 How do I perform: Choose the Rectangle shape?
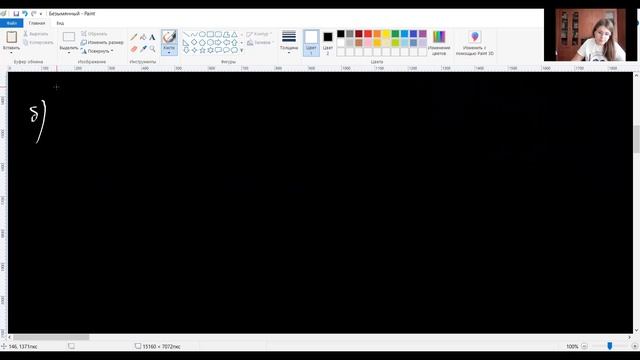(210, 34)
